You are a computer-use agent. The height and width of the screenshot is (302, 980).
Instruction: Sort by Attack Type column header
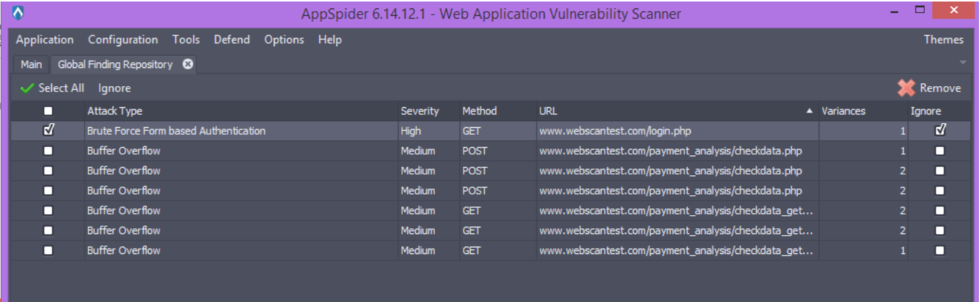[241, 111]
